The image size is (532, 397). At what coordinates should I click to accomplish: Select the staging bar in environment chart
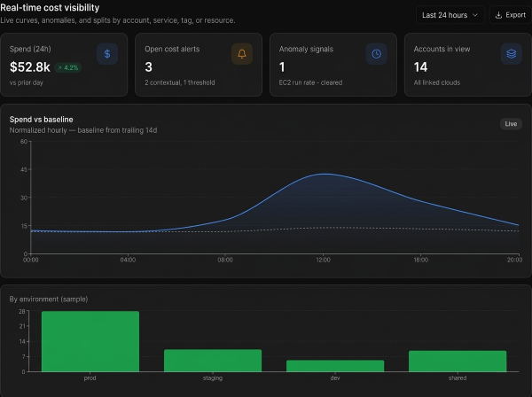213,360
